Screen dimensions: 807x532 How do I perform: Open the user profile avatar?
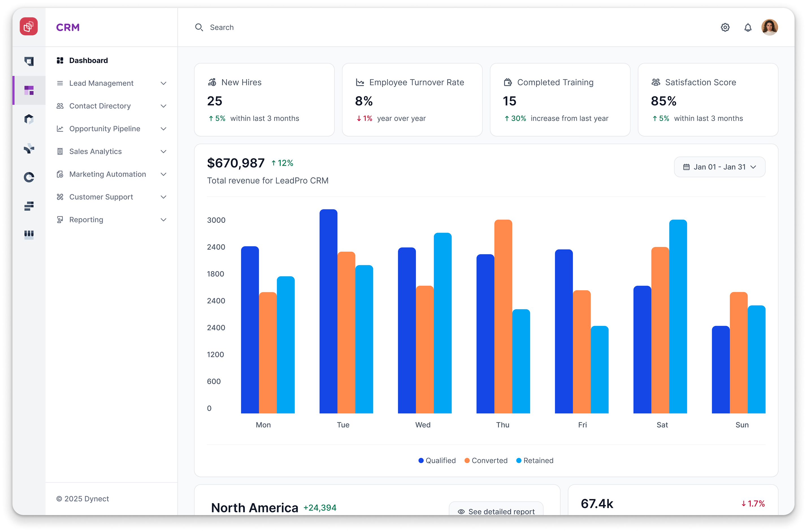770,27
